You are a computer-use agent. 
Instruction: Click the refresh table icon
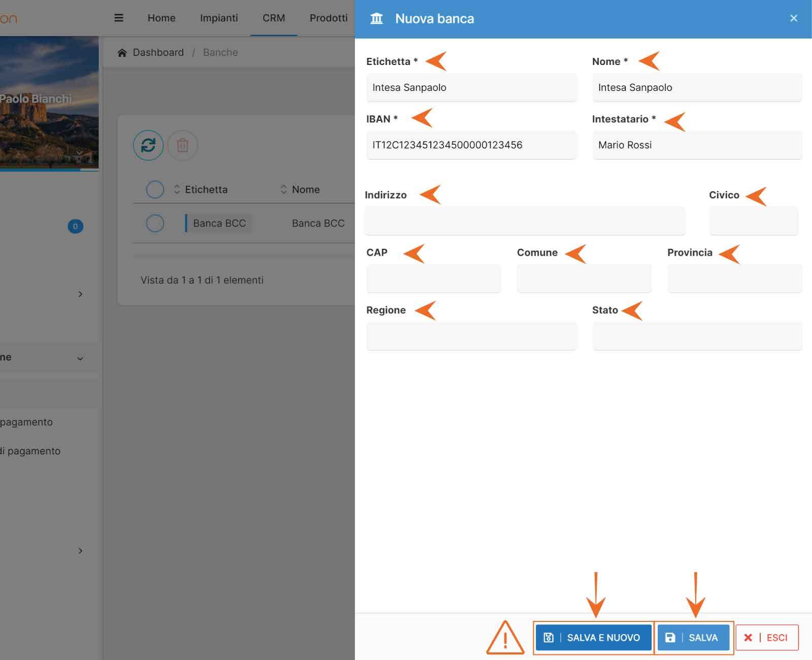[148, 145]
